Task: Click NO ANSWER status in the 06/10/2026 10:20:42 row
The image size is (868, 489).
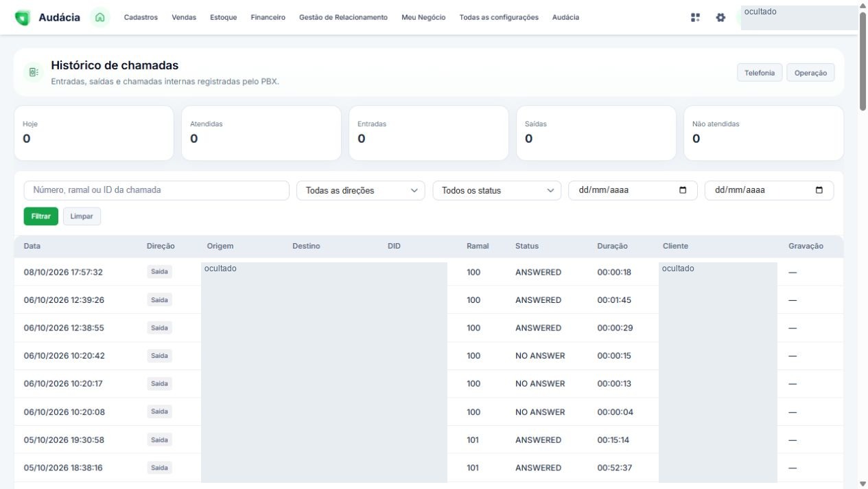Action: point(540,356)
